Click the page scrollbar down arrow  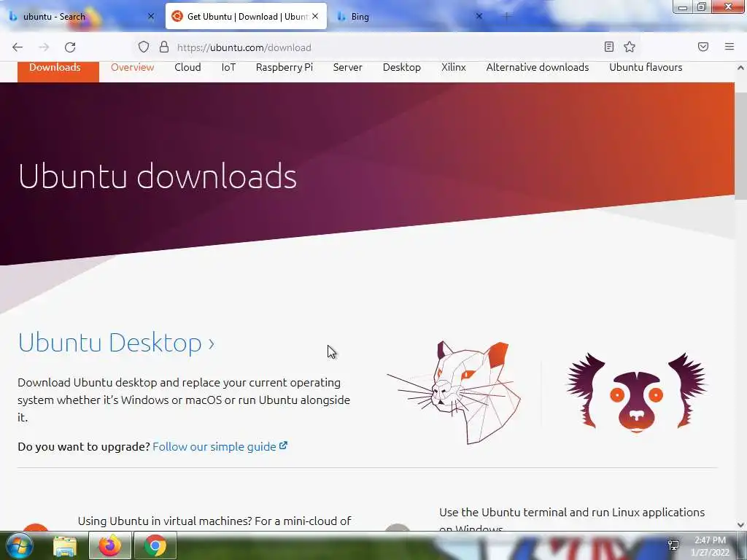[x=740, y=525]
